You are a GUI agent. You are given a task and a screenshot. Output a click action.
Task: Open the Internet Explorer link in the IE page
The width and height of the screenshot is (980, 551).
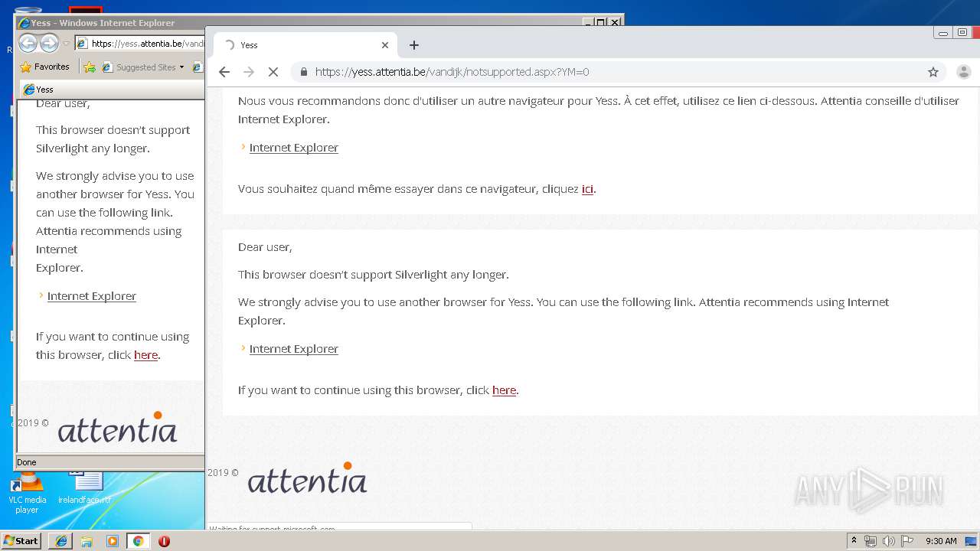coord(92,296)
